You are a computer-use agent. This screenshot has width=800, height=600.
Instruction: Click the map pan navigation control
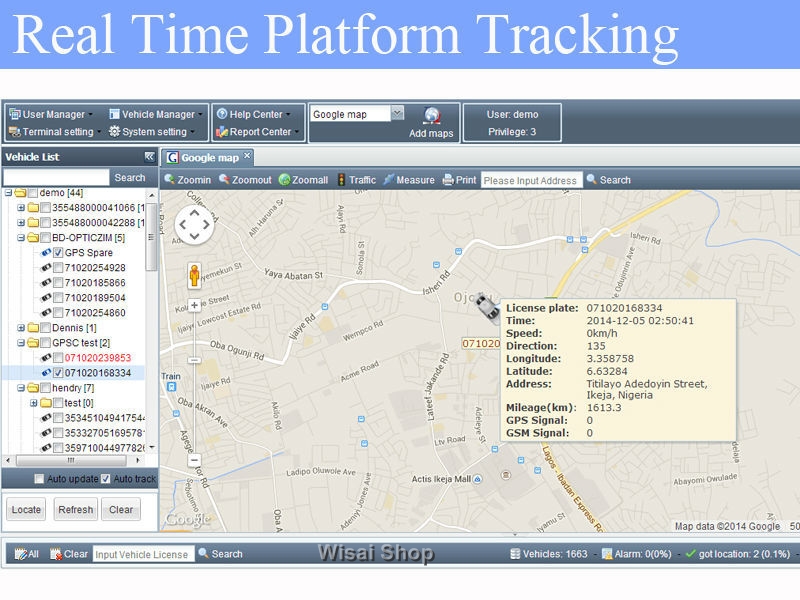click(194, 225)
